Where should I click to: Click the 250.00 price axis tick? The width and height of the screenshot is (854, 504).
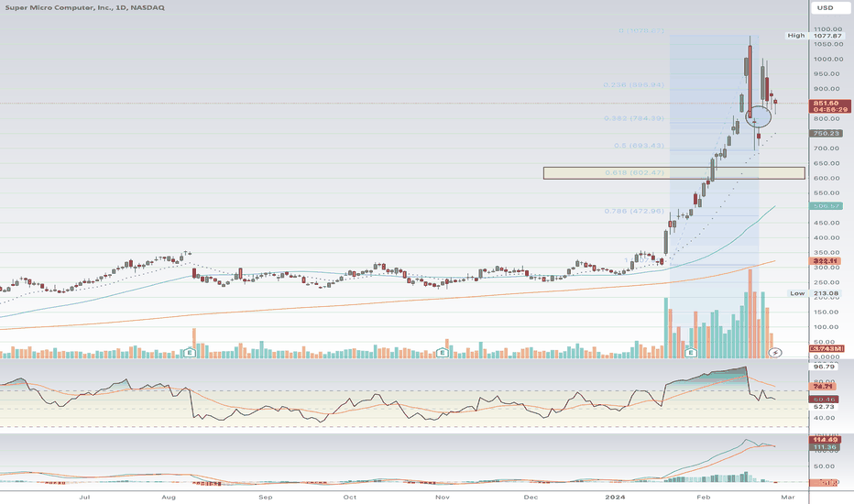tap(827, 282)
